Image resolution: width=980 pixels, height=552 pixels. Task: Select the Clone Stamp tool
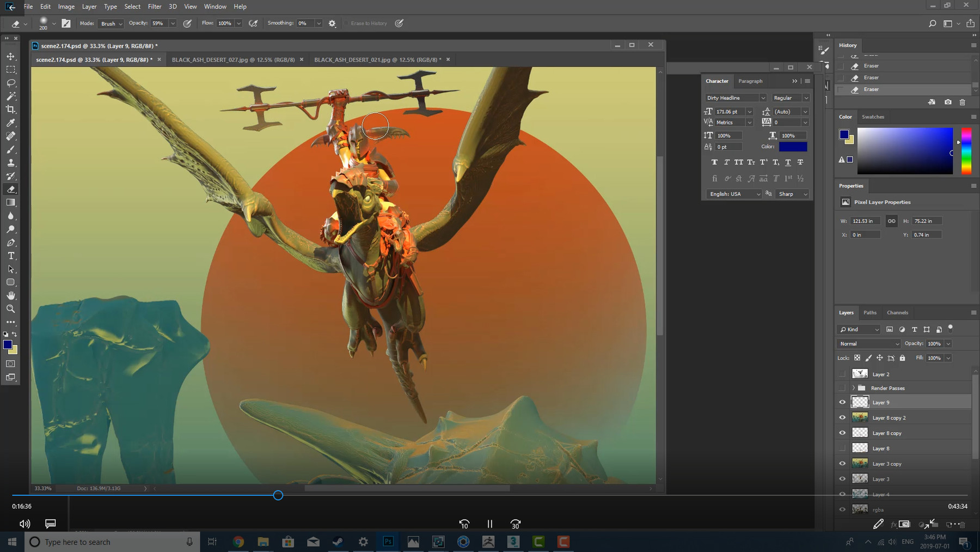pyautogui.click(x=11, y=163)
